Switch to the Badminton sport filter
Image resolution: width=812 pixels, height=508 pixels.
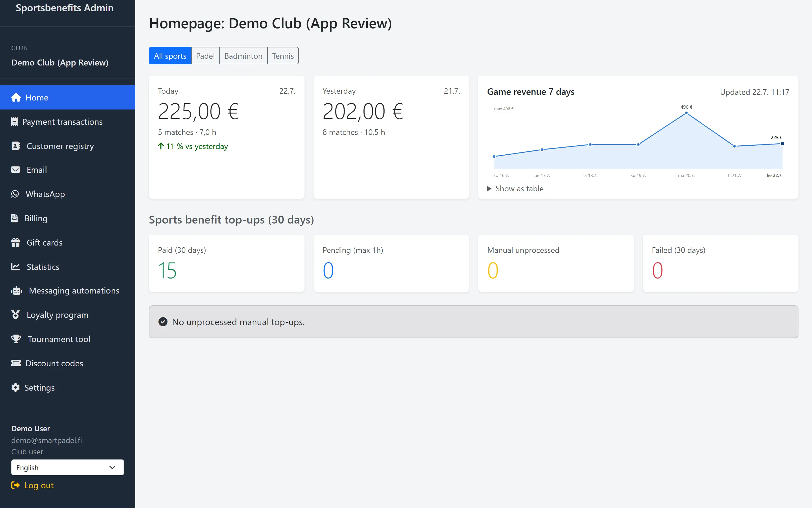coord(243,56)
